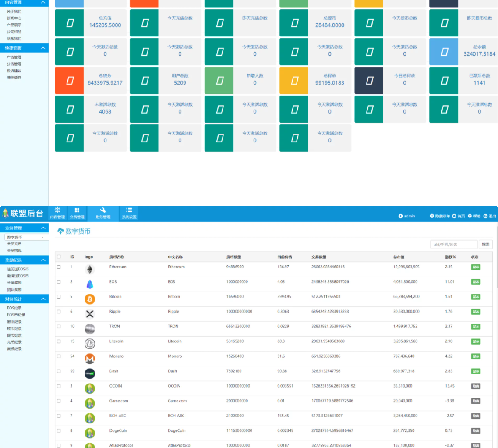Image resolution: width=498 pixels, height=448 pixels.
Task: Open 会员提现 in the sidebar
Action: point(14,251)
